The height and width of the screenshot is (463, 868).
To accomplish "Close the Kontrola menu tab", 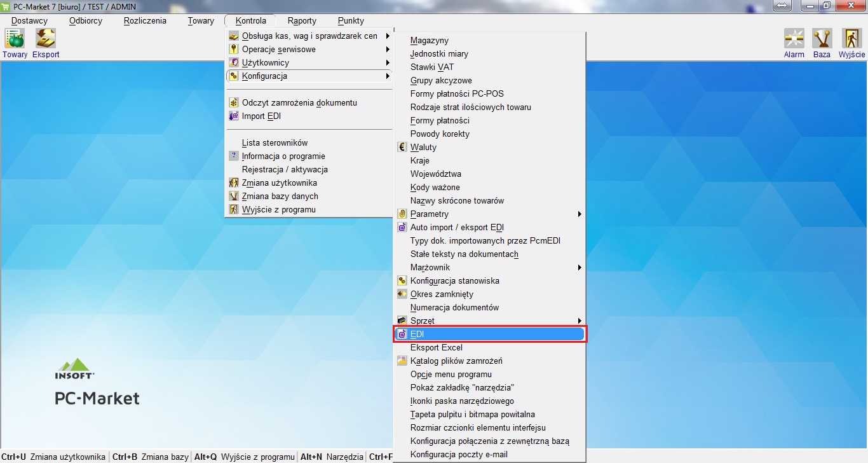I will [x=250, y=21].
